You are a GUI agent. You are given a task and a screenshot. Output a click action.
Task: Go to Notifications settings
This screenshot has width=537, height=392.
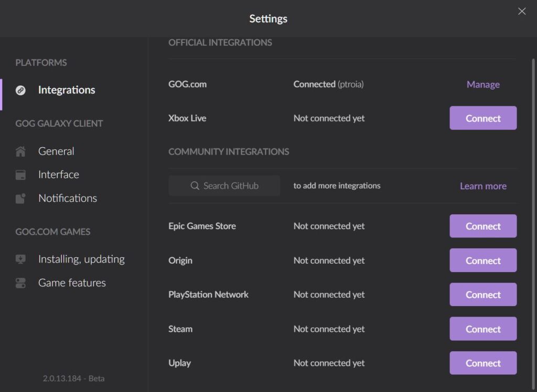click(x=68, y=198)
